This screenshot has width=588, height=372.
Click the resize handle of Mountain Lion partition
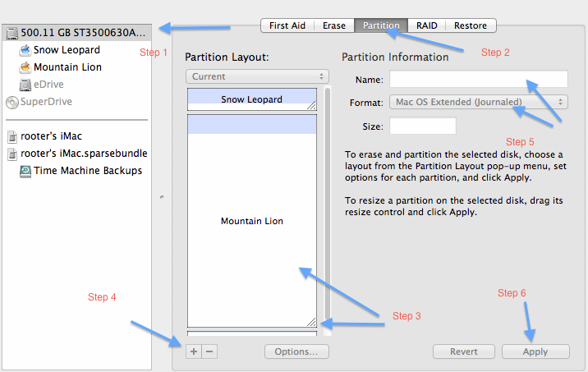311,322
